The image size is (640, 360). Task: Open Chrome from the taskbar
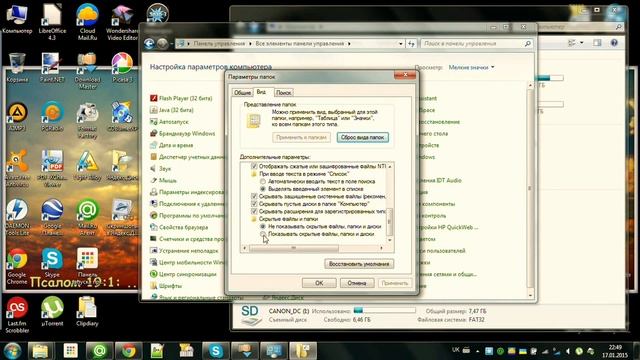click(129, 351)
